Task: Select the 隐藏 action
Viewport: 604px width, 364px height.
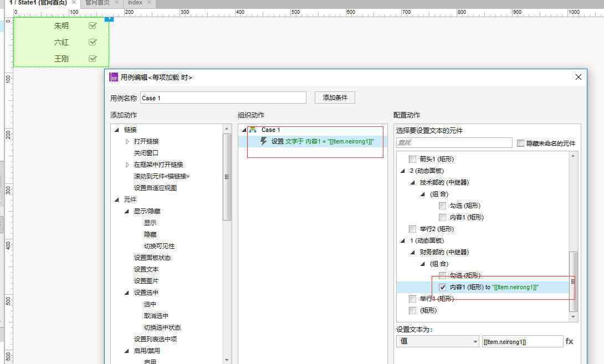Action: 150,234
